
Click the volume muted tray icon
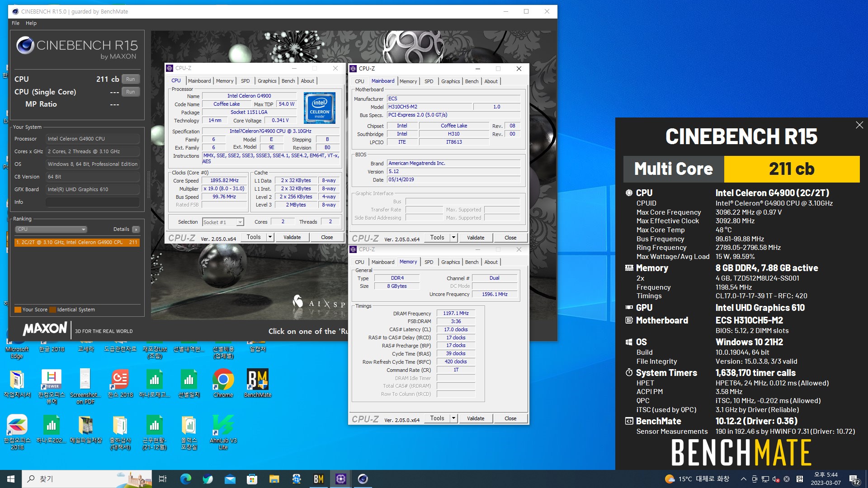point(776,479)
